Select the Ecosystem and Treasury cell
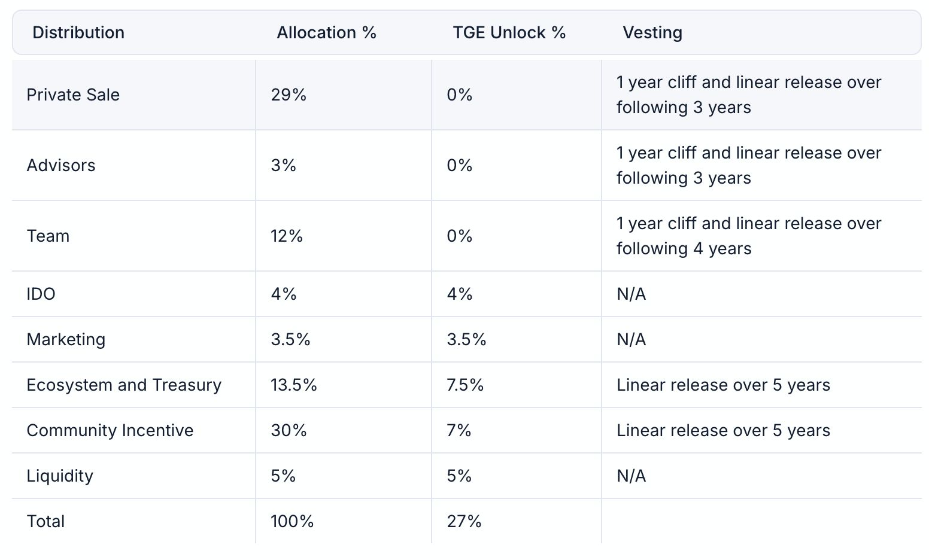The width and height of the screenshot is (929, 560). coord(124,385)
